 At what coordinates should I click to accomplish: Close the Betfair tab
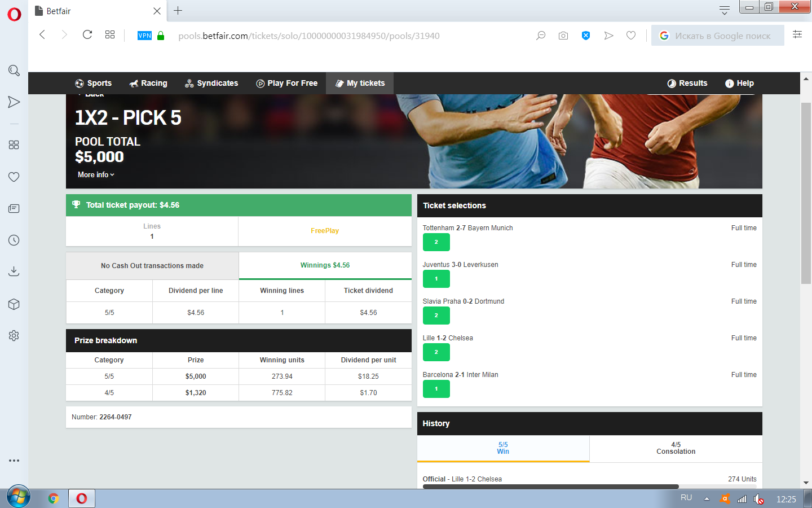pos(157,11)
